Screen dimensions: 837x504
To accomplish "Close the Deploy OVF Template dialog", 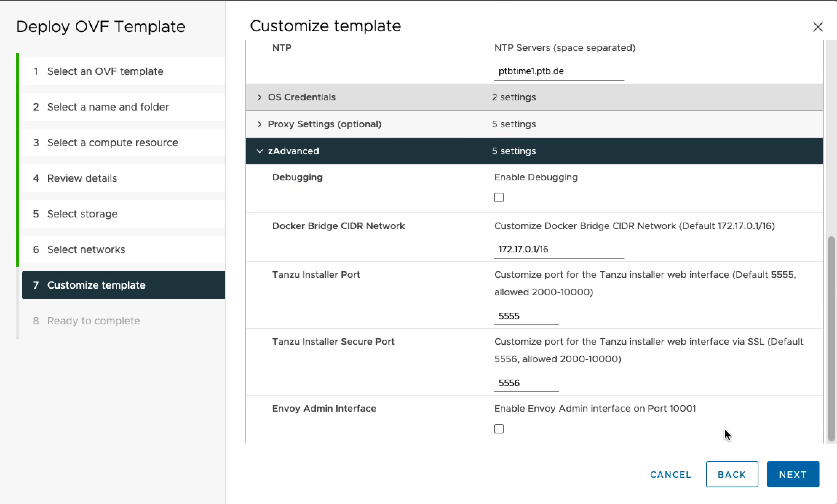I will [x=817, y=27].
